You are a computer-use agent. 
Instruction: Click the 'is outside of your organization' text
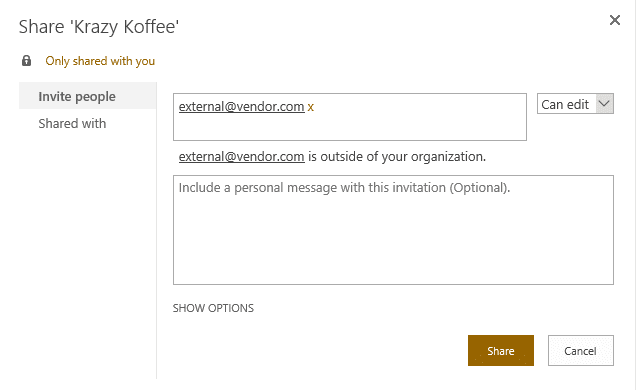tap(397, 156)
